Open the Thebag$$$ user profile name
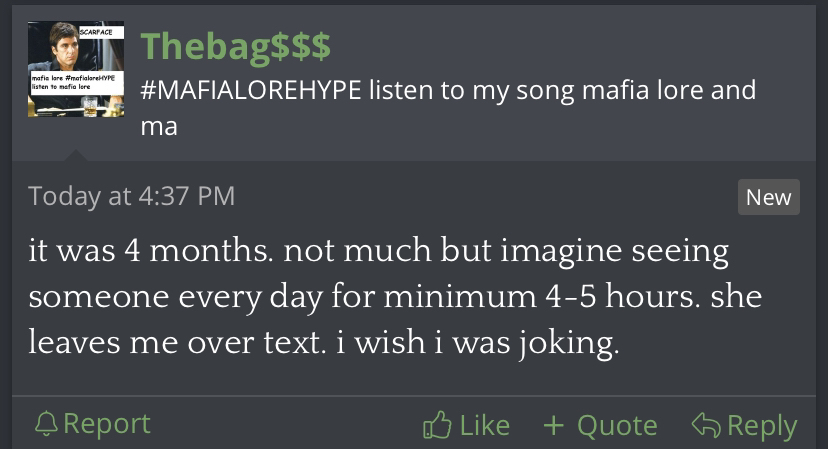This screenshot has width=828, height=449. (x=236, y=45)
